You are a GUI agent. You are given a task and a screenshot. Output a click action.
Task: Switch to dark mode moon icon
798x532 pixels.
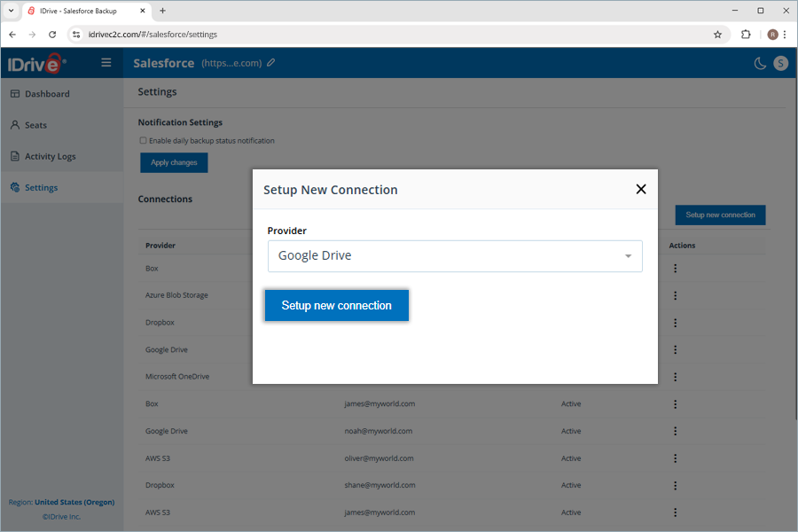760,63
